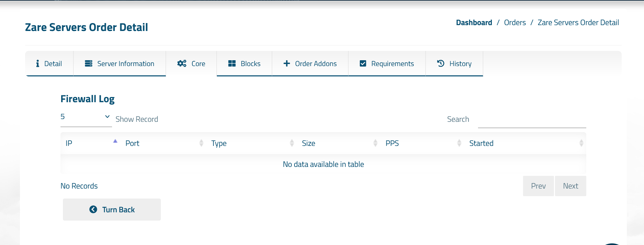Sort the table by PPS column
The width and height of the screenshot is (644, 245).
coord(423,143)
